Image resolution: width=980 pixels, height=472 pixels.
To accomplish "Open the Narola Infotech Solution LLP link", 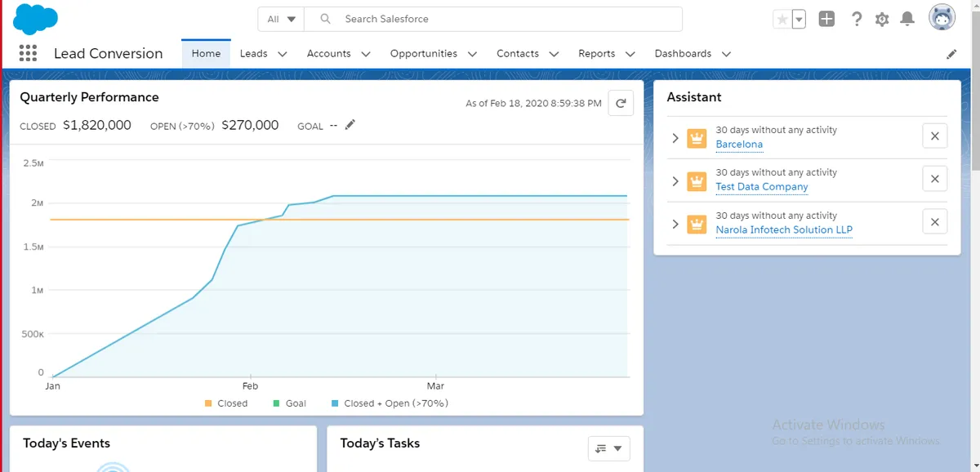I will (784, 230).
